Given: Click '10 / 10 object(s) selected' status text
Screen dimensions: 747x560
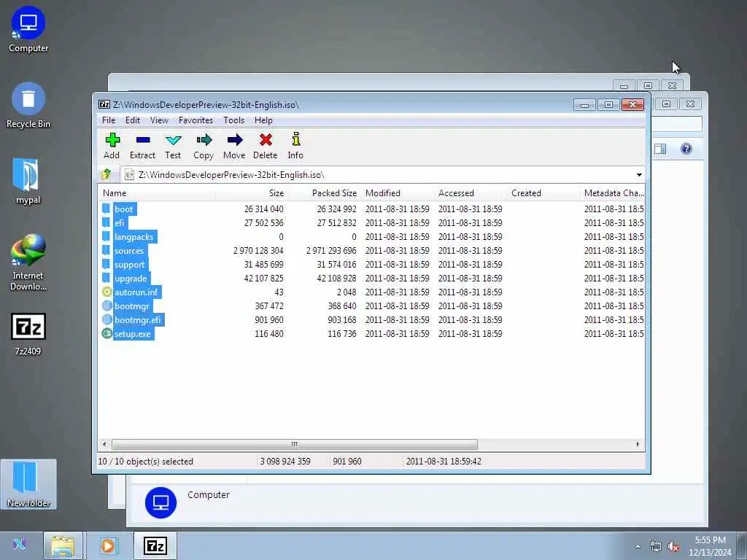Looking at the screenshot, I should click(x=145, y=462).
